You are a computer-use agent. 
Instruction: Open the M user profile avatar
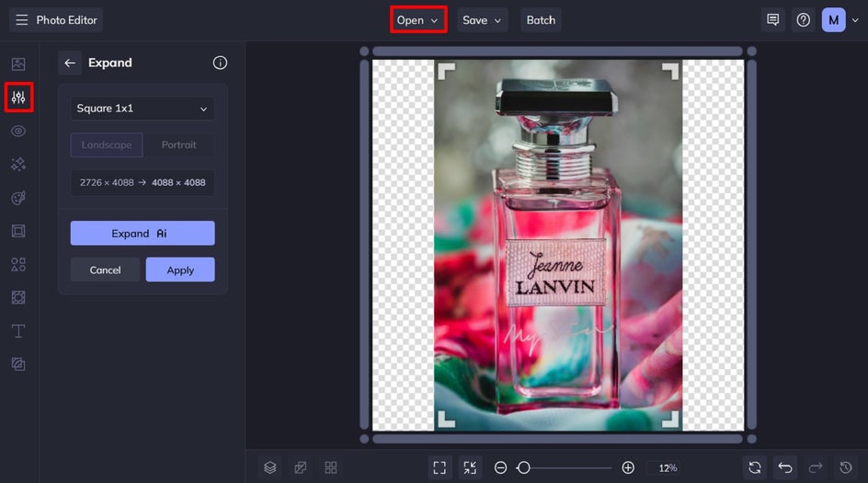(833, 20)
